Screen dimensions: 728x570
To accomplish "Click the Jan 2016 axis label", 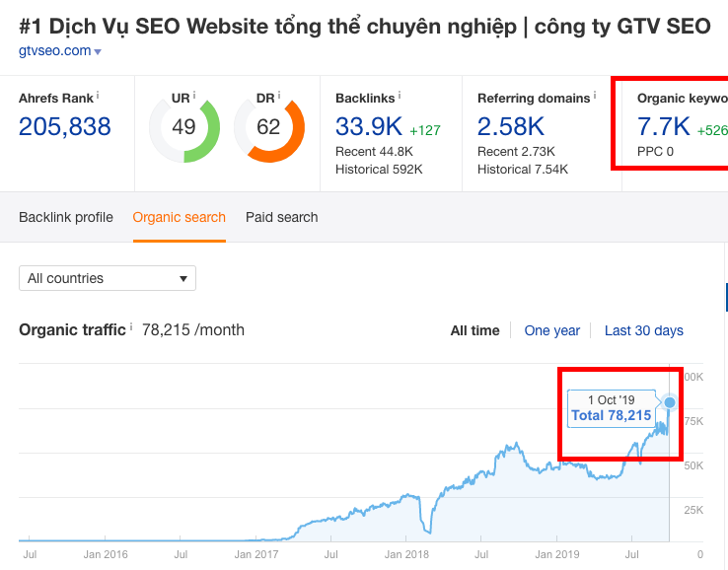I will 106,554.
